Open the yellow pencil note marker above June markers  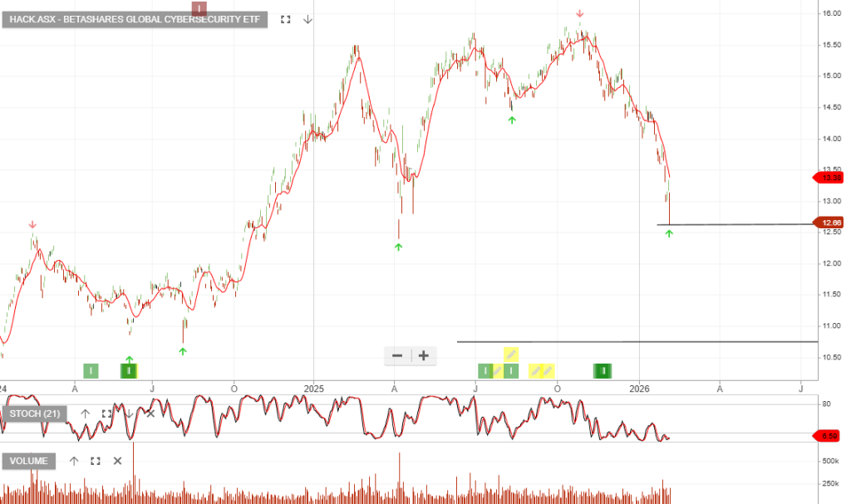(x=511, y=355)
